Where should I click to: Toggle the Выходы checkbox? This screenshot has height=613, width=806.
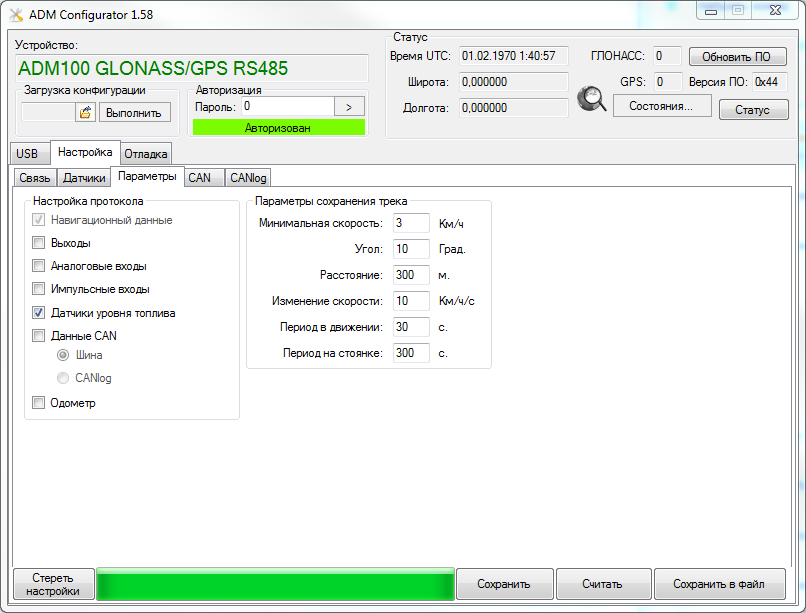click(39, 243)
